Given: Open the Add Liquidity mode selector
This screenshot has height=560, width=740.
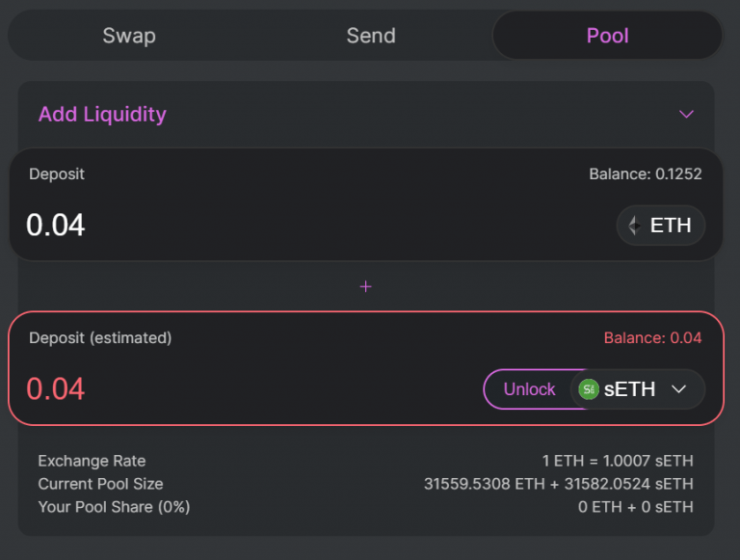Looking at the screenshot, I should 102,114.
